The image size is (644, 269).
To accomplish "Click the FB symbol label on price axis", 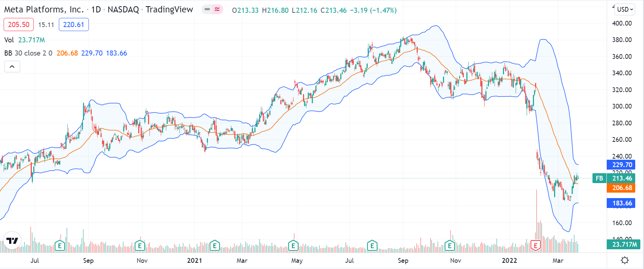I will (599, 178).
